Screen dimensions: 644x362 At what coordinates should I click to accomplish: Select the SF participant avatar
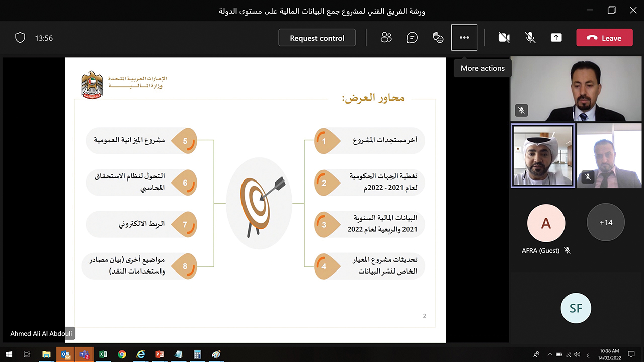coord(576,308)
